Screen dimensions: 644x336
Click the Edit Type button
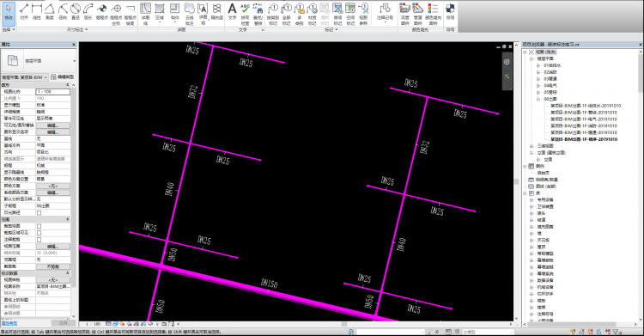pyautogui.click(x=63, y=77)
